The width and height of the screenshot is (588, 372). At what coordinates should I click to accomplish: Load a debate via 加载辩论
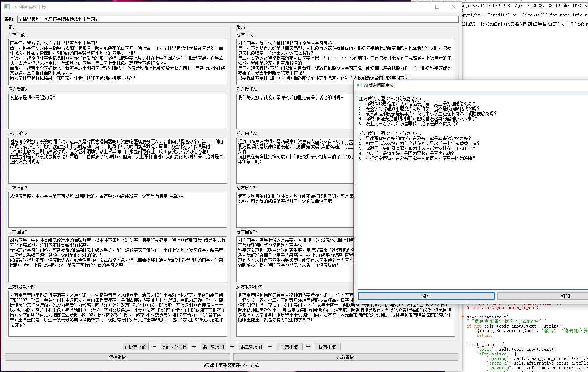[x=345, y=357]
